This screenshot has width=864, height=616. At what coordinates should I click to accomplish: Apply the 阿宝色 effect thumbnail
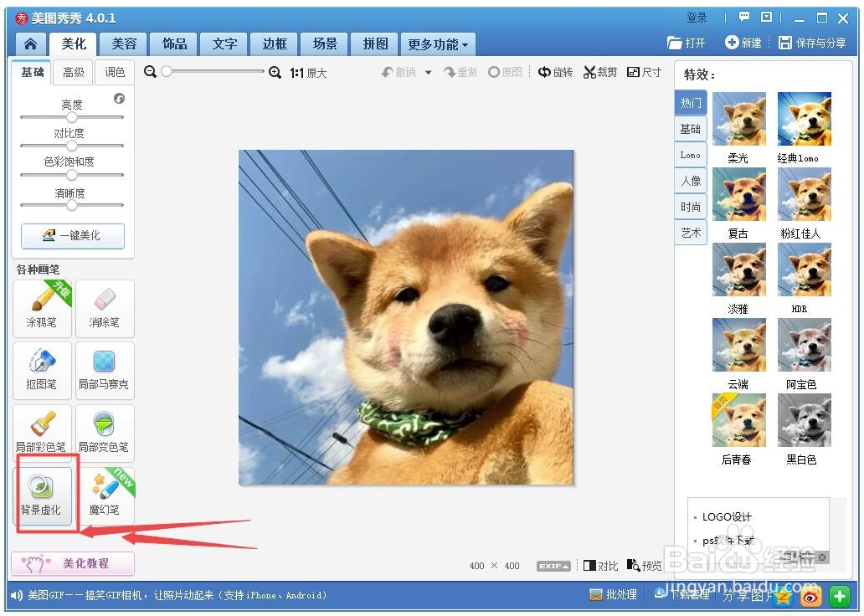[805, 345]
